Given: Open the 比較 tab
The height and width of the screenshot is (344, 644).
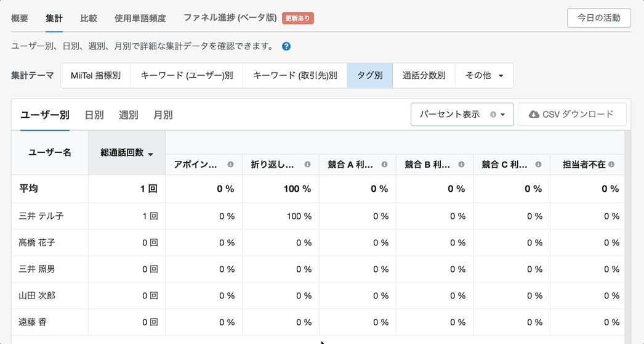Looking at the screenshot, I should pos(89,18).
